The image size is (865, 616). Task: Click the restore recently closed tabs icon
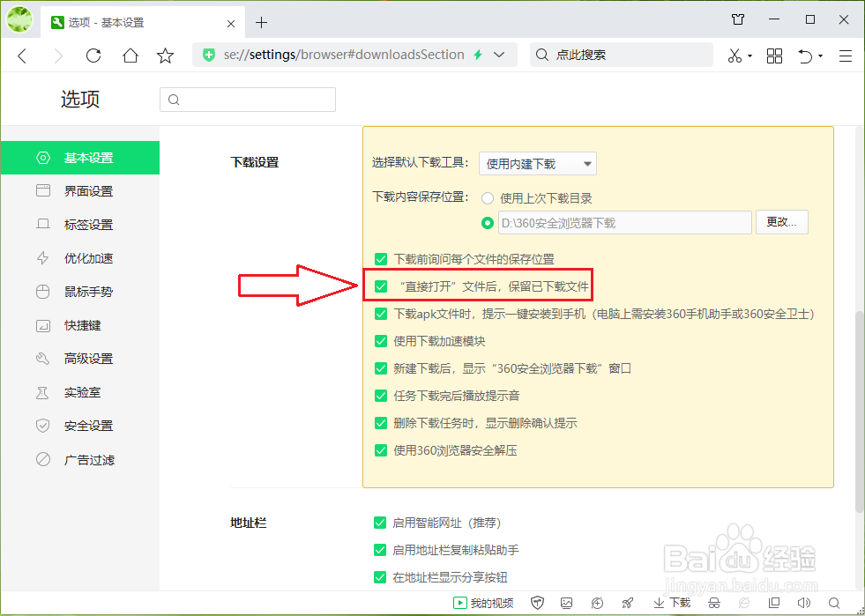pos(805,55)
